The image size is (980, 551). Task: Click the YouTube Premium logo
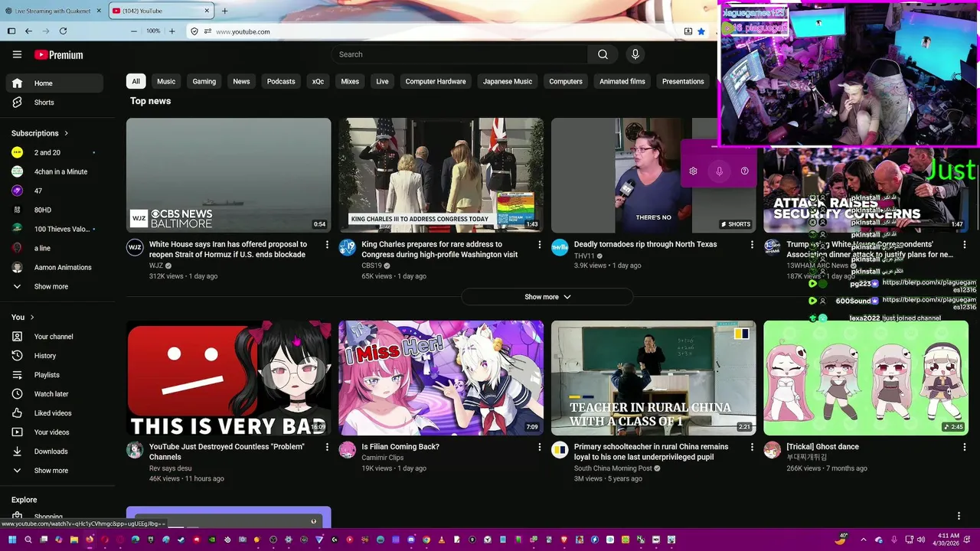coord(59,54)
